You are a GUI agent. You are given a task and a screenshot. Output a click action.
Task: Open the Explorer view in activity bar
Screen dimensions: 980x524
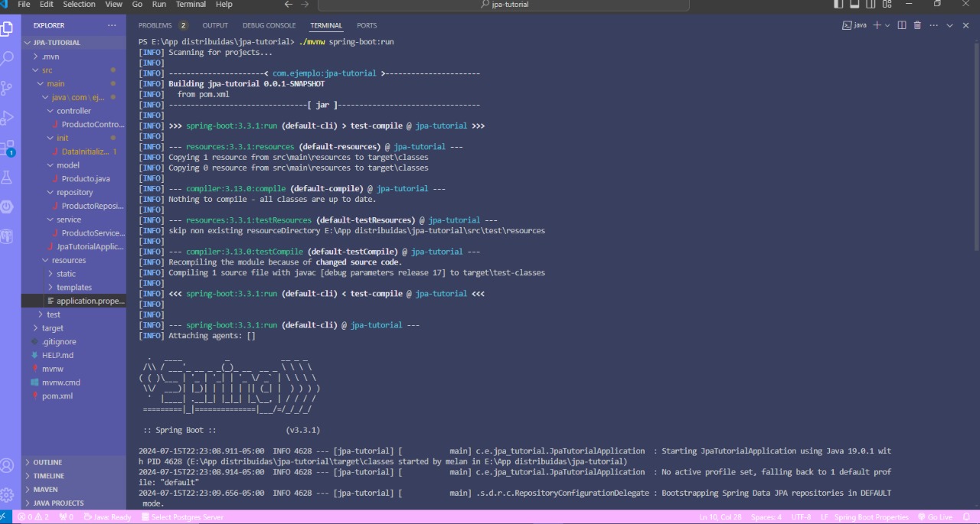[x=7, y=29]
